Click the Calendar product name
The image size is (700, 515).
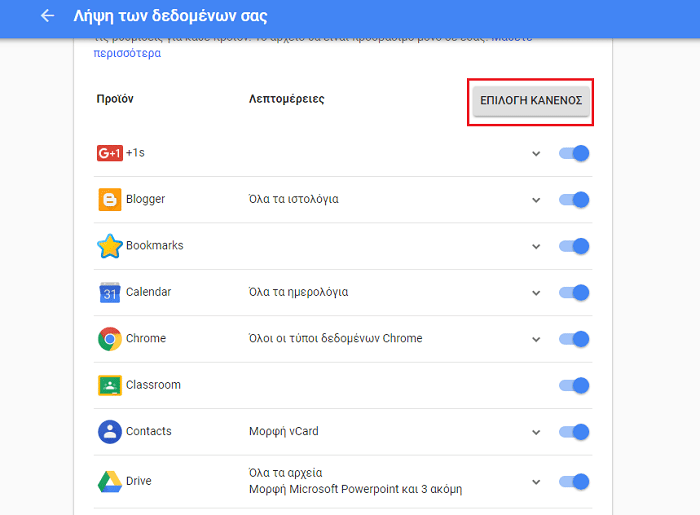[148, 292]
